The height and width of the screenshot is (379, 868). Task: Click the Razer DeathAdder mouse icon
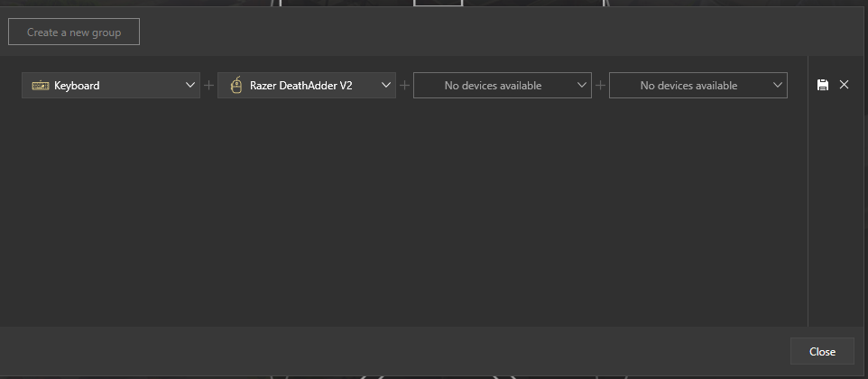(x=236, y=86)
